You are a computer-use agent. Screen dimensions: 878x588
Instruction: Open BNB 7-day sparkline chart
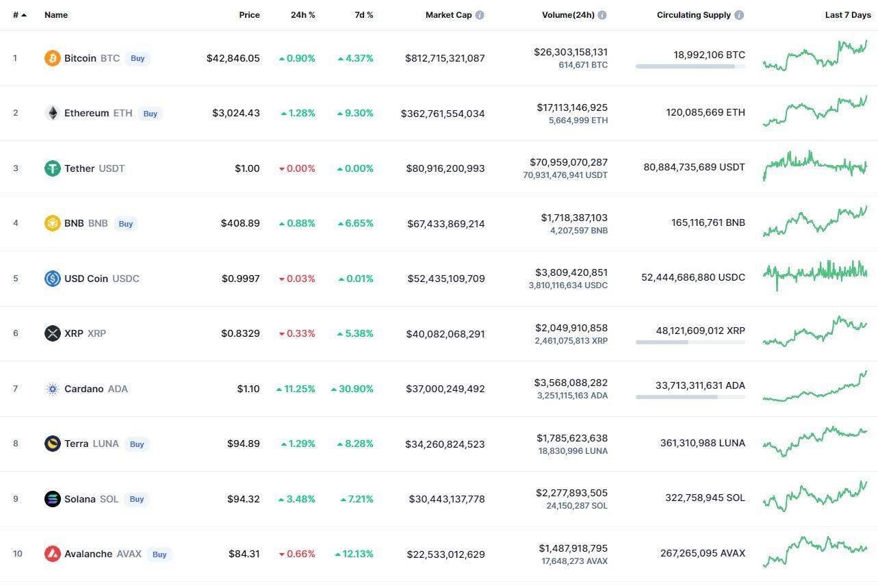pyautogui.click(x=815, y=221)
